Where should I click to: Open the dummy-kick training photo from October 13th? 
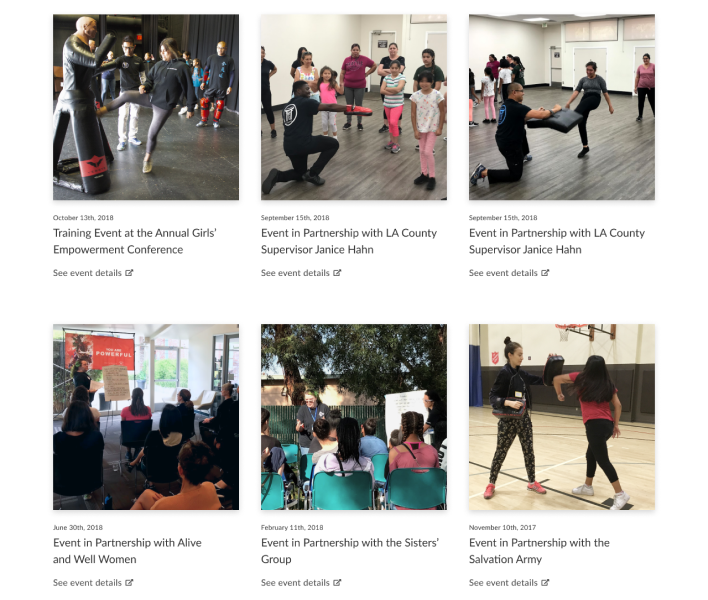[146, 107]
